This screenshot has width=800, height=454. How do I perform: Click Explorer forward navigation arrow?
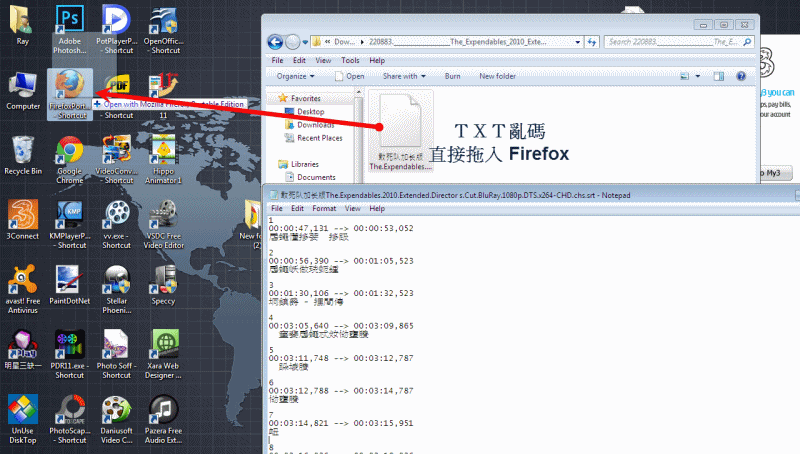point(292,42)
